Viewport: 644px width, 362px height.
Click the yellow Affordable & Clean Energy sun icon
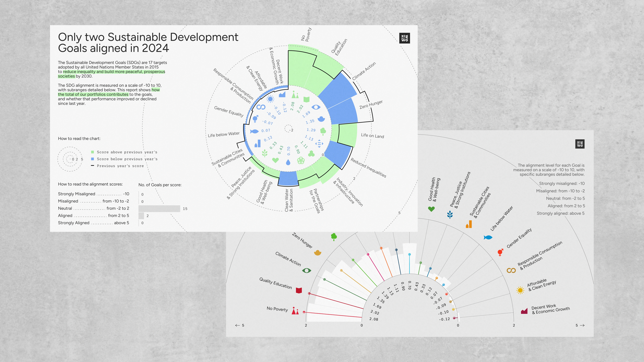(x=520, y=290)
